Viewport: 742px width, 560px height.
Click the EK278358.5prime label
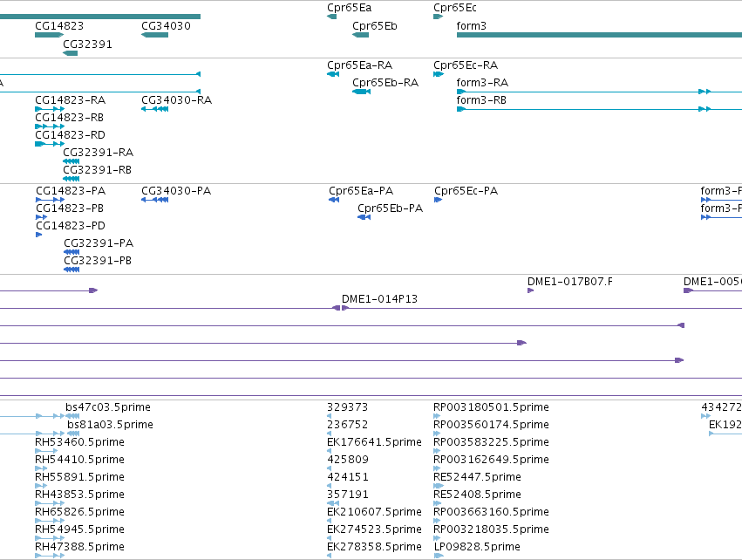(x=374, y=547)
